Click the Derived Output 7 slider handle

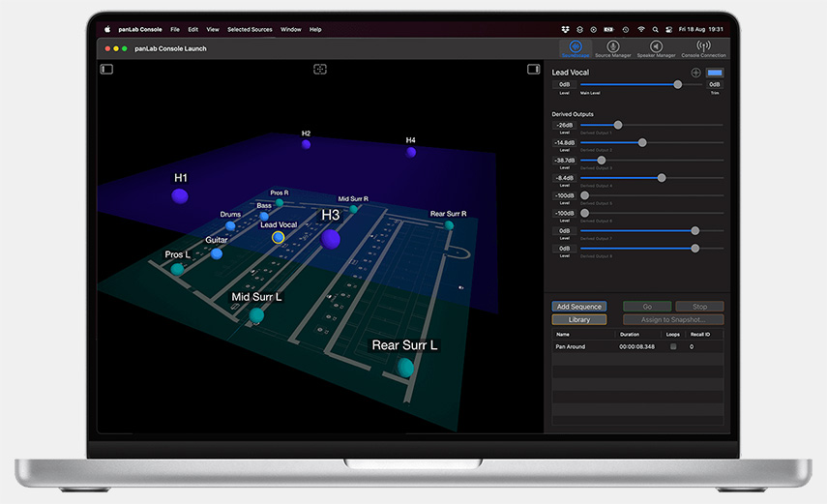695,230
